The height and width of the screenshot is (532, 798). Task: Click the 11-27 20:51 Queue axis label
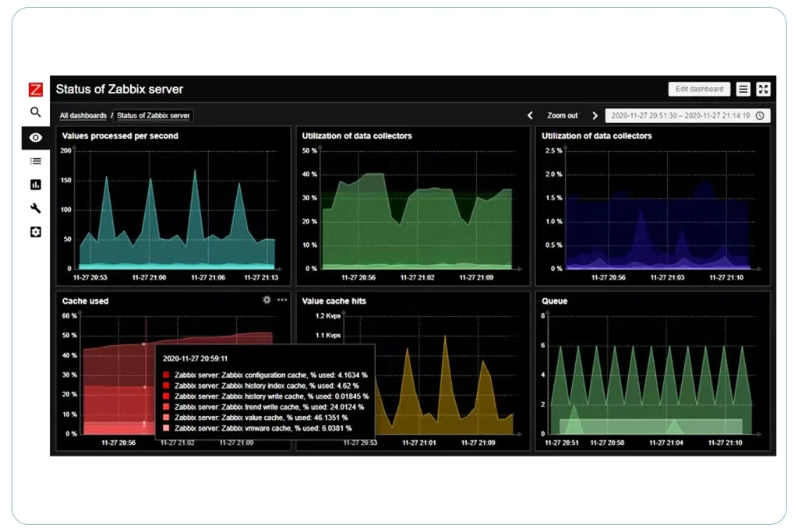tap(561, 443)
